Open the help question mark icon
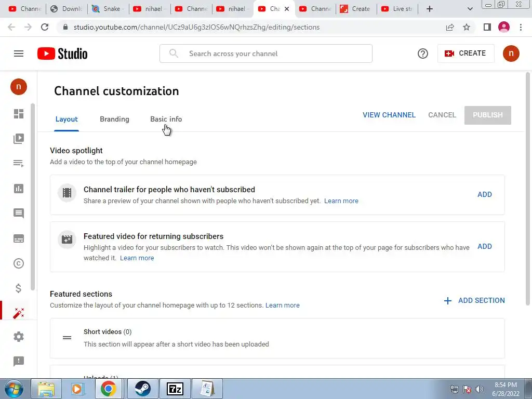The width and height of the screenshot is (532, 399). 423,54
